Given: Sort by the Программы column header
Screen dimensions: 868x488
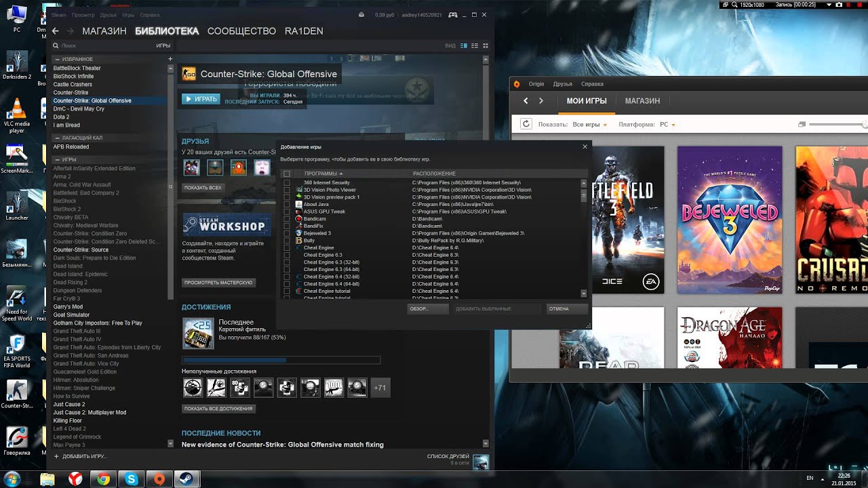Looking at the screenshot, I should pyautogui.click(x=323, y=174).
